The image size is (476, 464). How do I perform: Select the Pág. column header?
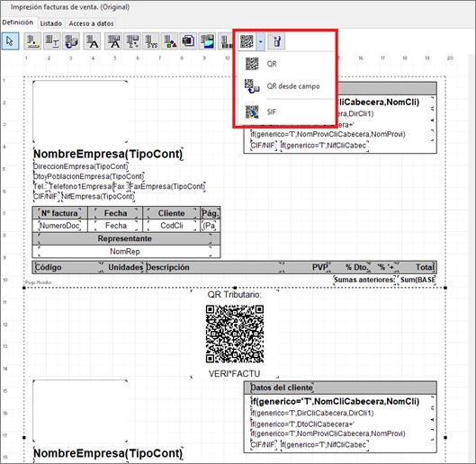click(210, 213)
